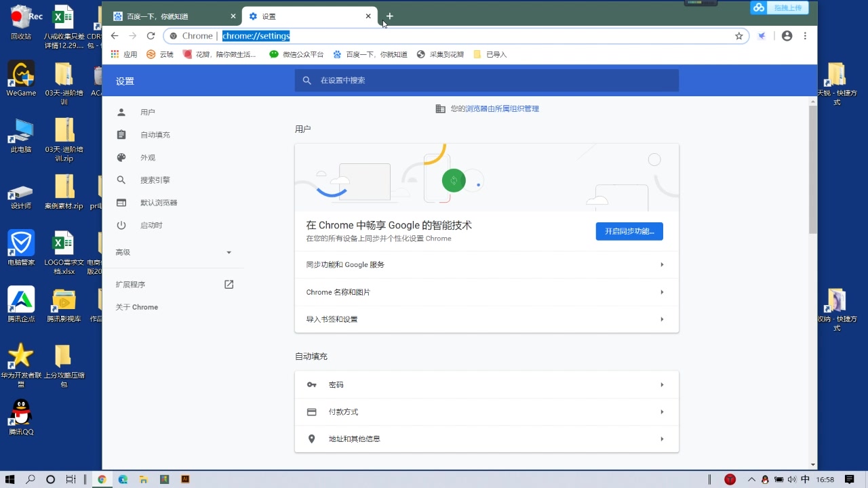Select the 回收站 desktop icon
The height and width of the screenshot is (488, 868).
pos(21,23)
